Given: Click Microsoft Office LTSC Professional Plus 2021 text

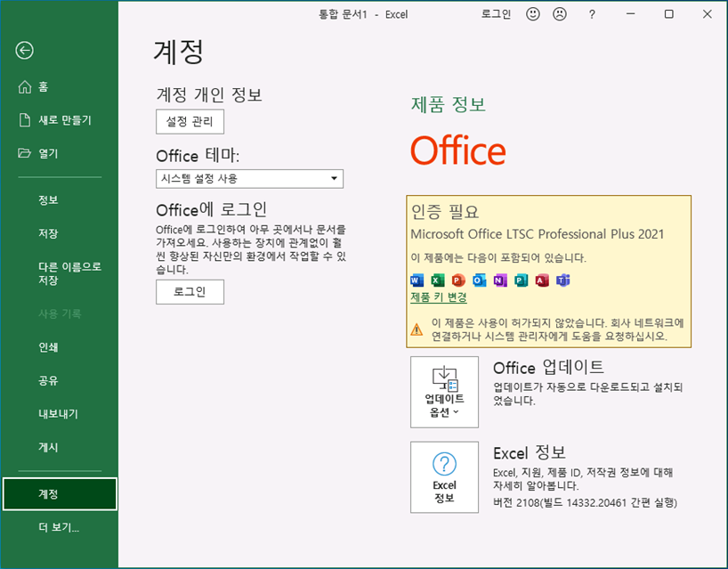Looking at the screenshot, I should click(x=538, y=234).
